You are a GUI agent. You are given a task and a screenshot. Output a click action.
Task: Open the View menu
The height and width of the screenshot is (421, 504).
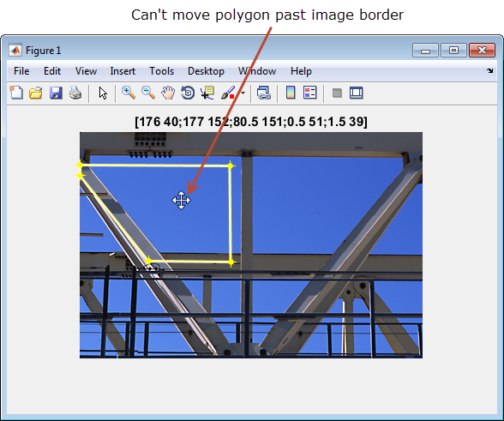coord(86,71)
